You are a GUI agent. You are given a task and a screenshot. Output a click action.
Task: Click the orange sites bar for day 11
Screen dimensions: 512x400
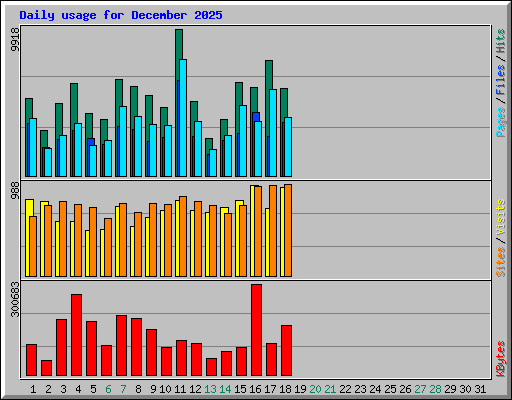[x=183, y=236]
